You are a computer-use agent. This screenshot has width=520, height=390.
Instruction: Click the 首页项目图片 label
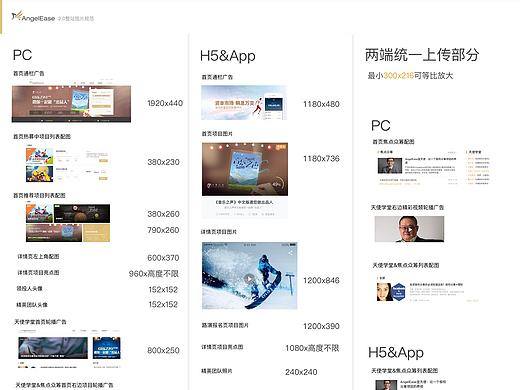point(217,134)
